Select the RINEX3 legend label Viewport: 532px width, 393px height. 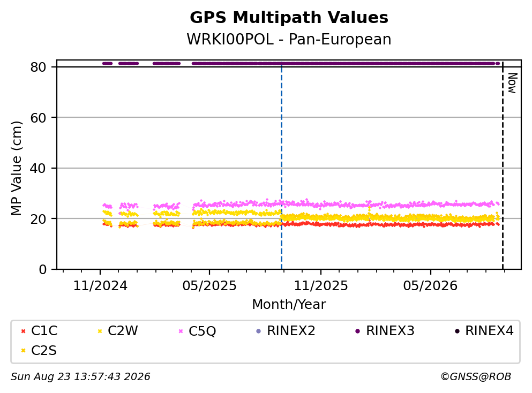pyautogui.click(x=390, y=331)
